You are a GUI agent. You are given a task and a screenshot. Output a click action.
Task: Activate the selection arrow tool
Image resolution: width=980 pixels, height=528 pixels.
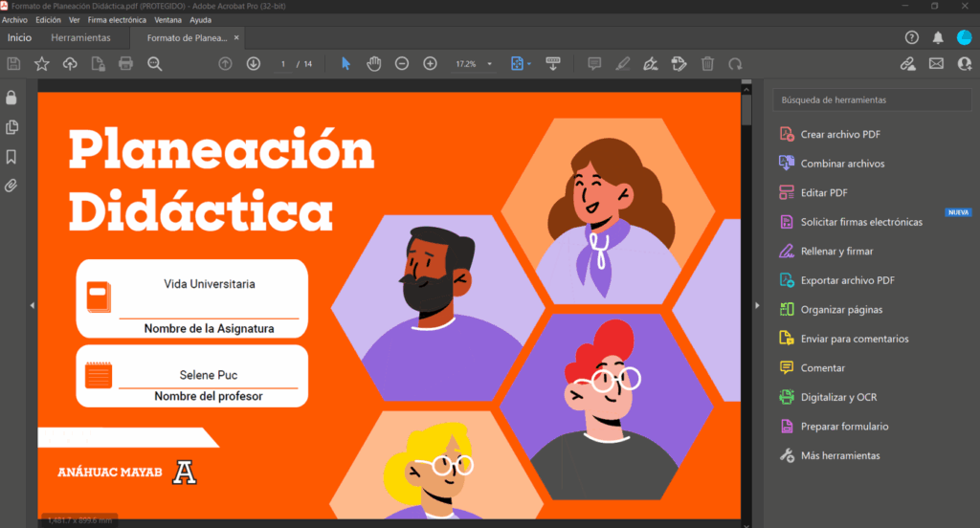pyautogui.click(x=345, y=63)
